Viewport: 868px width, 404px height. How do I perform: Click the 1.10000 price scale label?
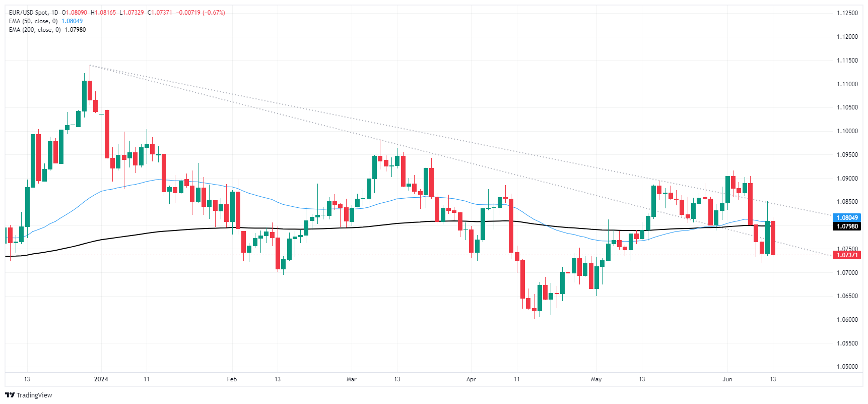tap(847, 131)
